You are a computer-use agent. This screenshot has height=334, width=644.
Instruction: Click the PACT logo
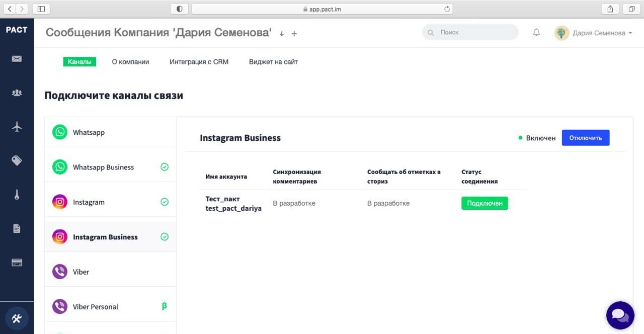(17, 30)
